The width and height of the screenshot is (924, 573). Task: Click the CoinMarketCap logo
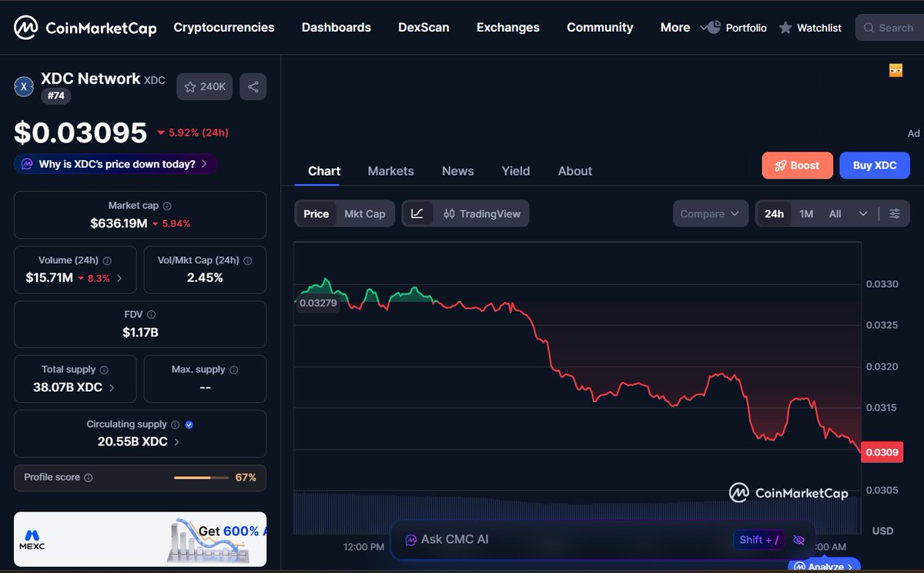85,28
